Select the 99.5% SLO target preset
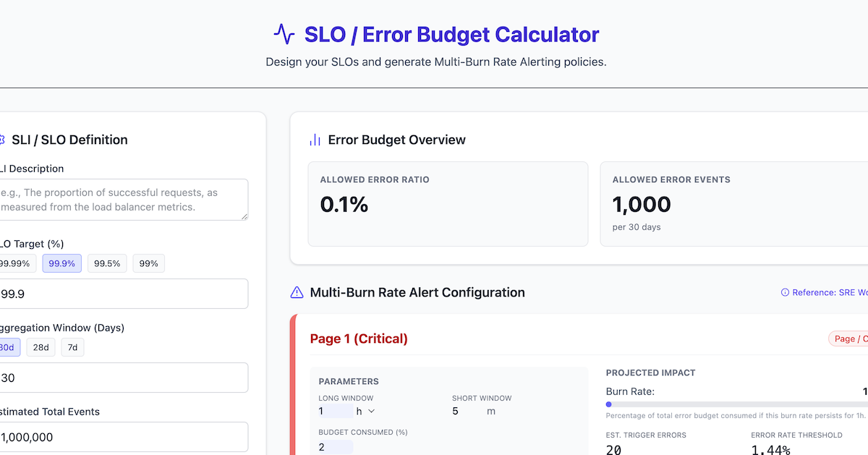Viewport: 868px width, 455px height. pyautogui.click(x=106, y=263)
